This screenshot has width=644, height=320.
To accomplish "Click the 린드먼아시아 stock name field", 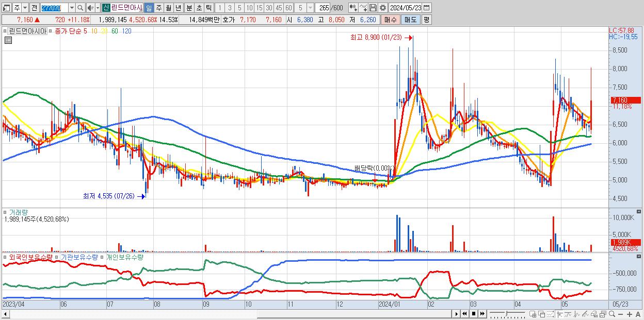I will (126, 8).
